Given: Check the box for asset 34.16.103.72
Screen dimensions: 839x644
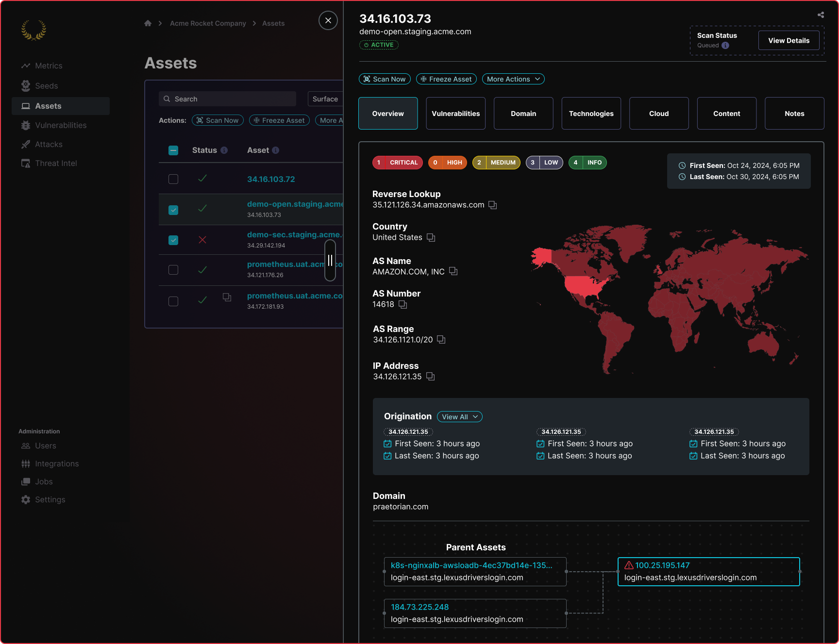Looking at the screenshot, I should [x=173, y=179].
